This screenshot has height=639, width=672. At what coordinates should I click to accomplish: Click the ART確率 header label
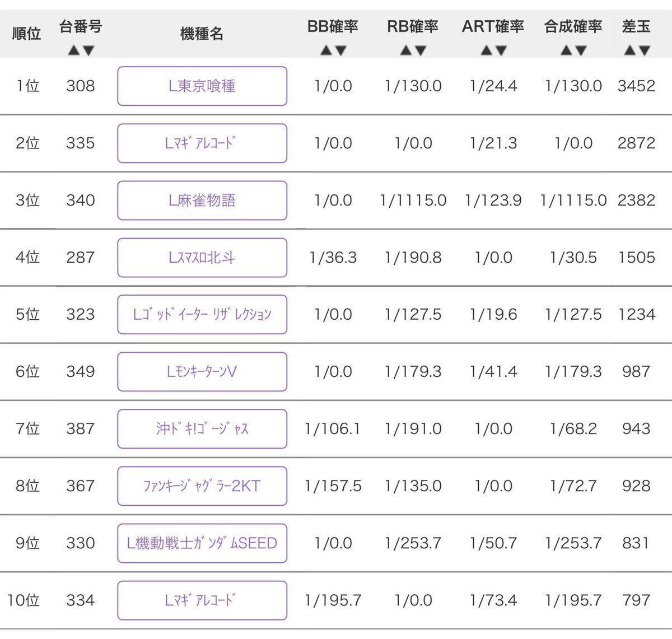[493, 26]
